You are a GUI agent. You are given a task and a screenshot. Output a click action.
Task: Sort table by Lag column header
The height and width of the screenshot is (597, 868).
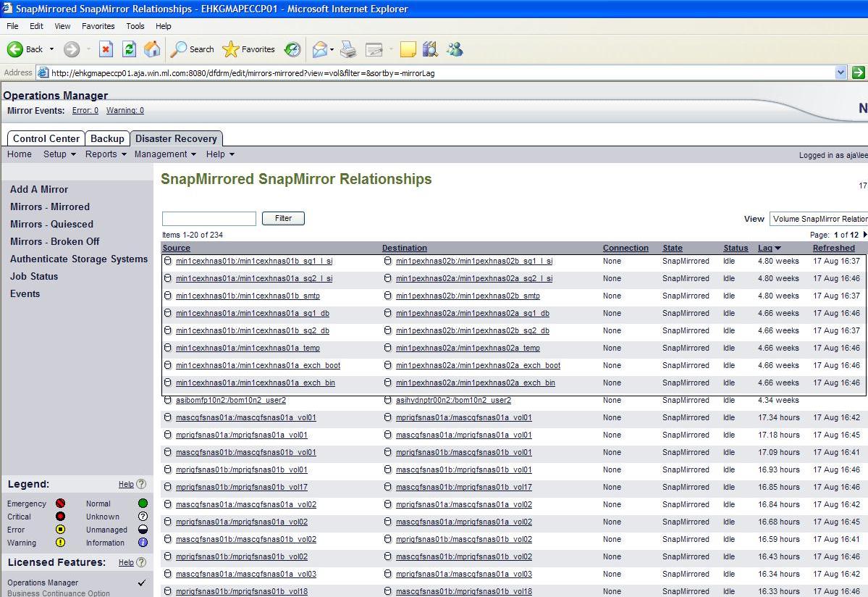point(765,248)
